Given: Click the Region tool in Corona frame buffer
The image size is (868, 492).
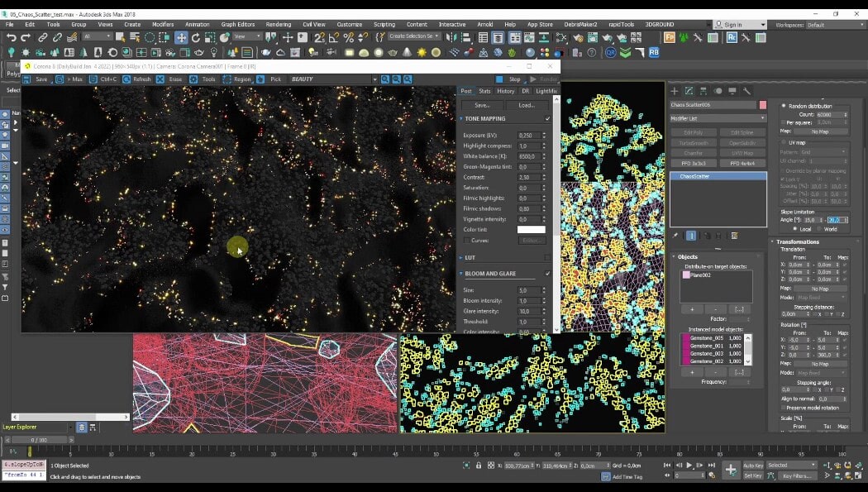Looking at the screenshot, I should coord(236,79).
